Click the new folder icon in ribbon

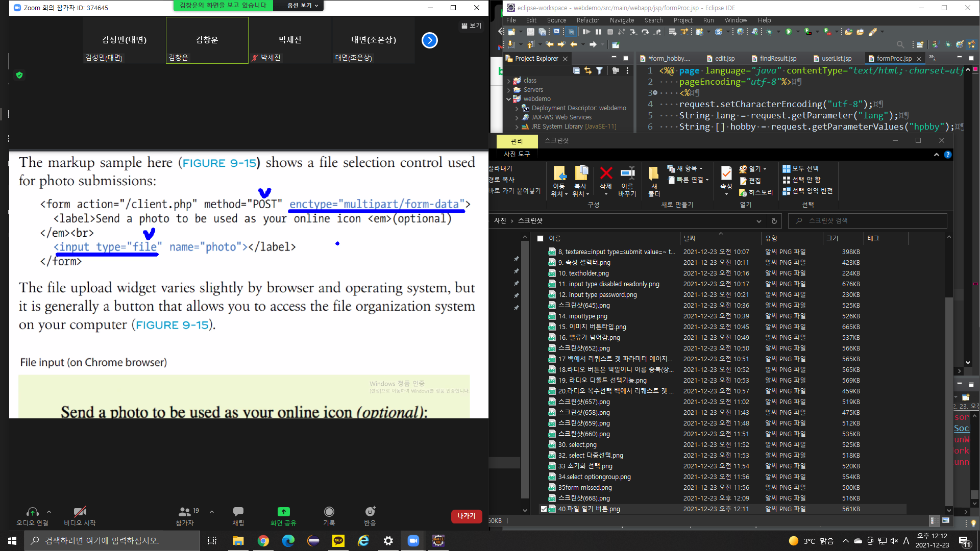tap(654, 174)
